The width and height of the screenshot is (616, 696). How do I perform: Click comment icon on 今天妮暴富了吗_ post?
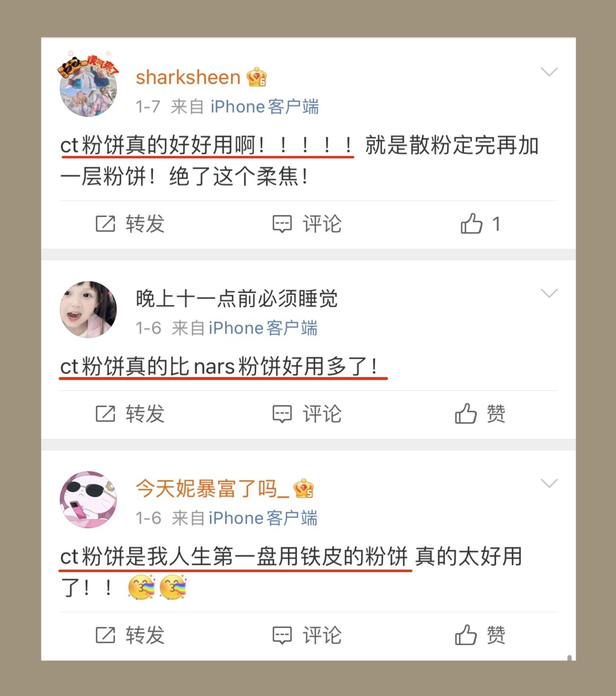pyautogui.click(x=282, y=635)
